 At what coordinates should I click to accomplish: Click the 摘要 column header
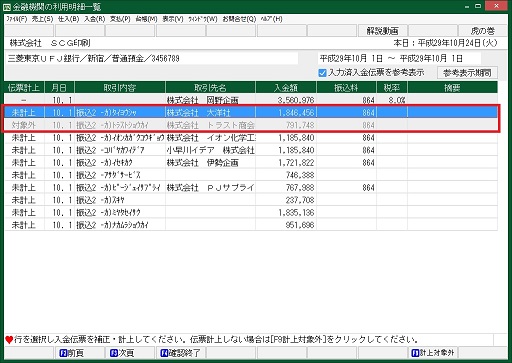[452, 88]
